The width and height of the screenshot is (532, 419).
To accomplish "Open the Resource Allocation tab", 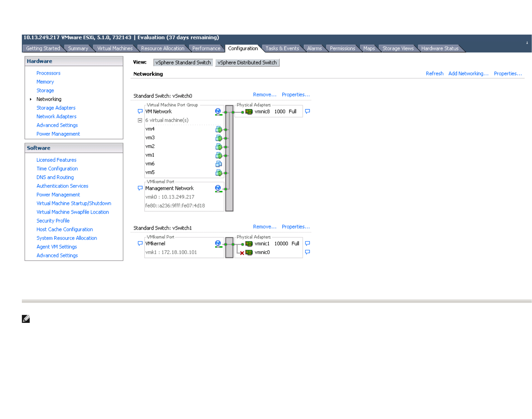I will [x=163, y=48].
